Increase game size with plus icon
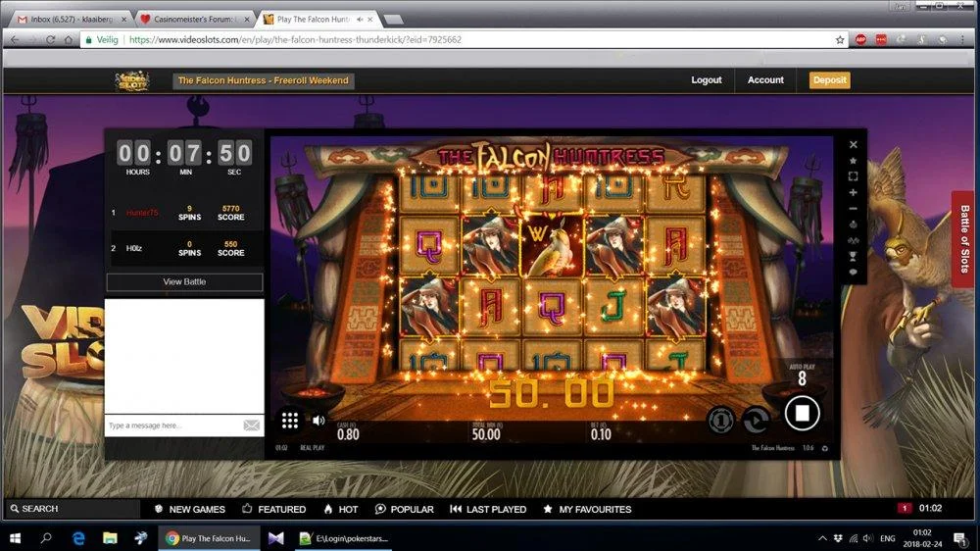Viewport: 980px width, 551px height. click(x=854, y=192)
